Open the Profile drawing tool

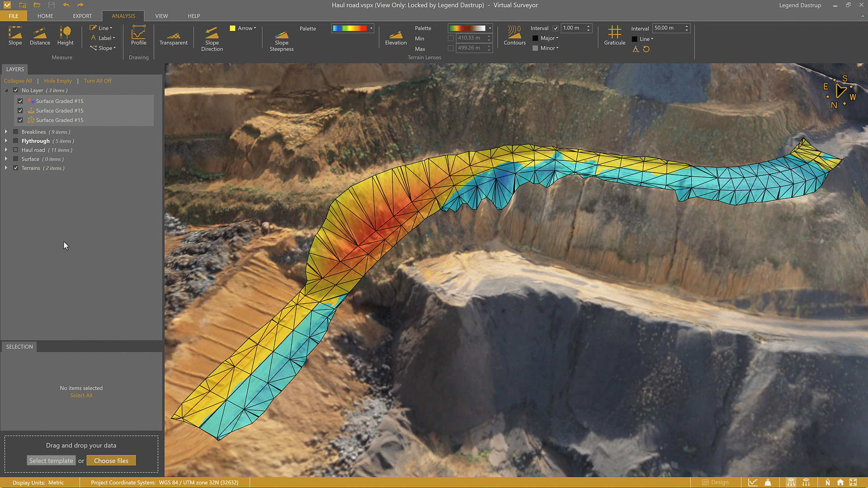click(x=138, y=36)
